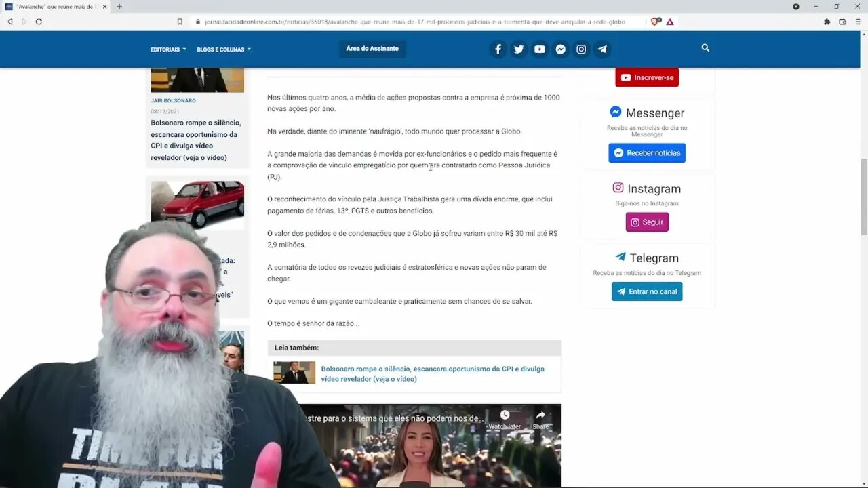Click the '08/12/2021' date text
This screenshot has width=868, height=488.
165,111
